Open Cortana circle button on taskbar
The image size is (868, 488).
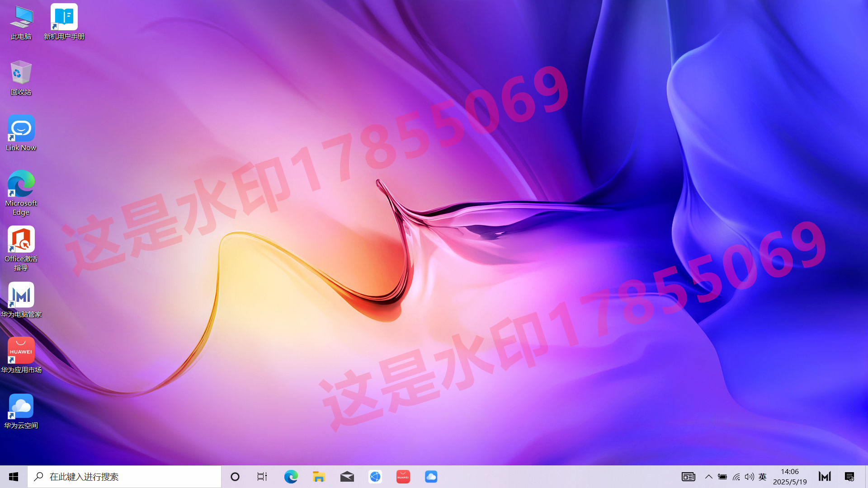point(235,477)
